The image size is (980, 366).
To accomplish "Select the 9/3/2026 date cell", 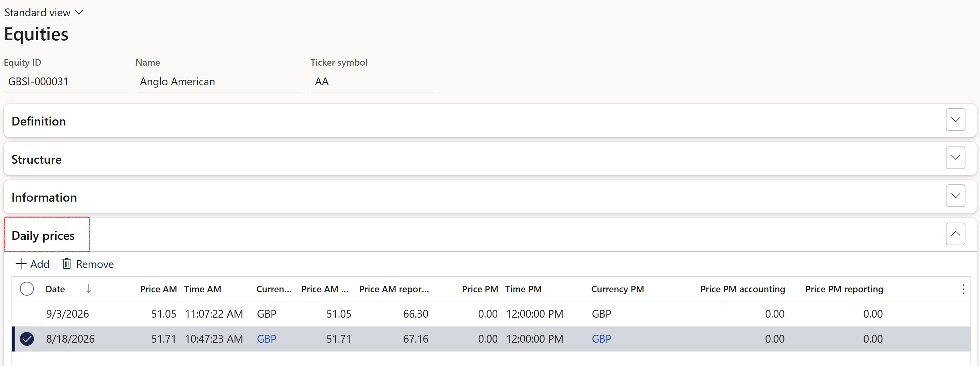I will [67, 314].
